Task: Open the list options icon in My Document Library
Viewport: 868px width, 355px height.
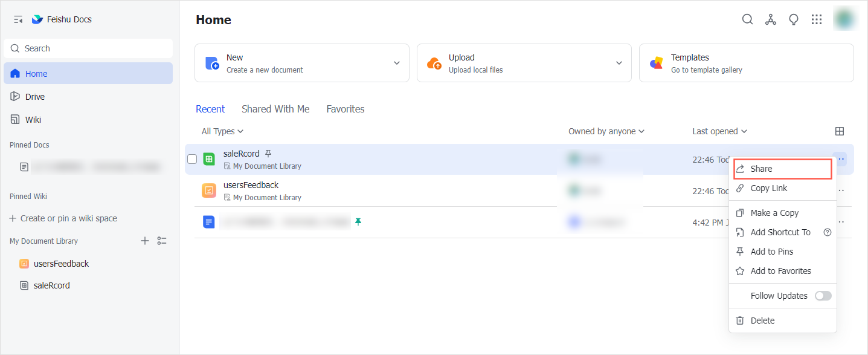Action: tap(162, 241)
